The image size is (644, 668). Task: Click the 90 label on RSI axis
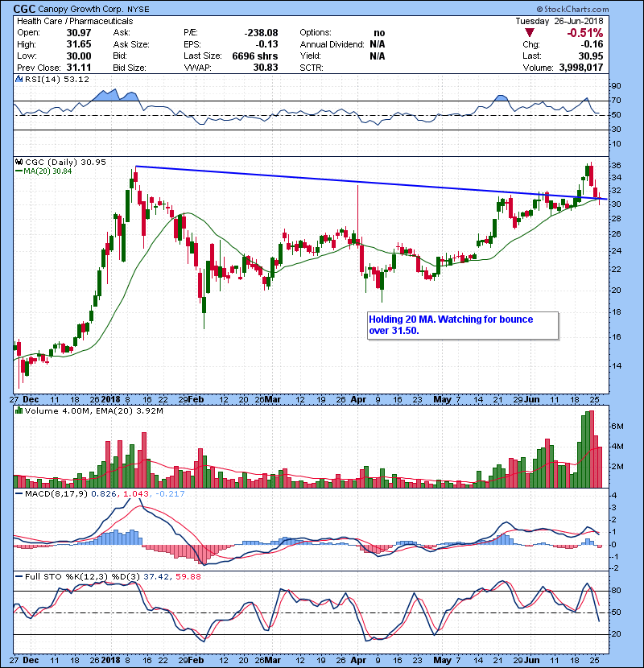click(x=617, y=85)
